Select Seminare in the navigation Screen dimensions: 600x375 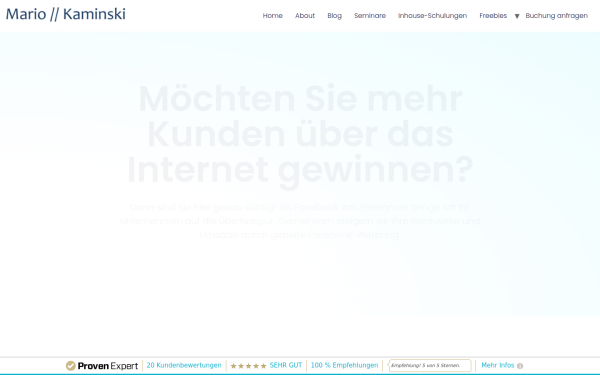pyautogui.click(x=370, y=16)
